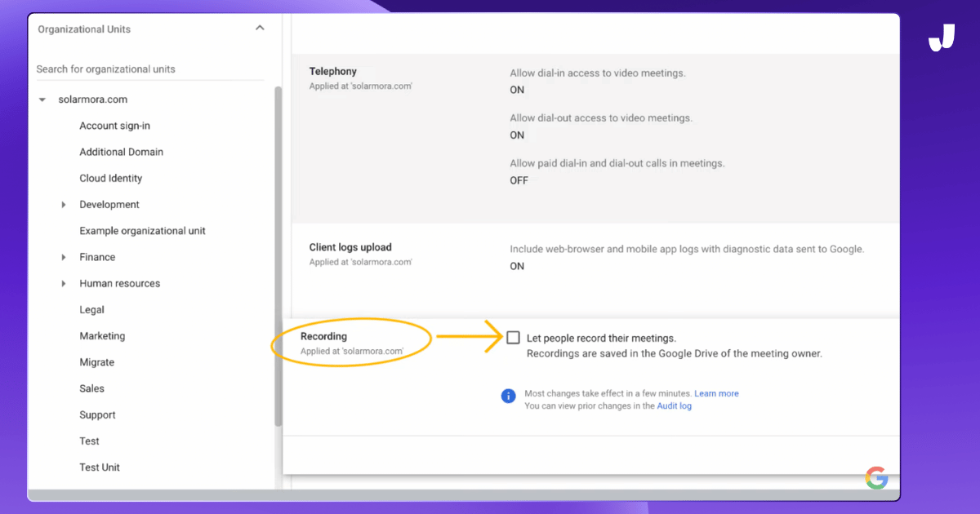
Task: Select the Migrate organizational unit
Action: [96, 362]
